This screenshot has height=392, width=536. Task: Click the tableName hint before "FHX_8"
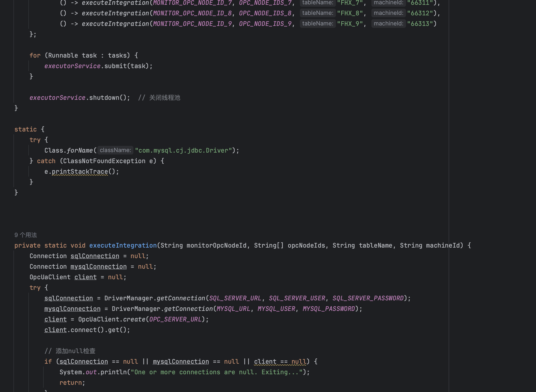[318, 13]
